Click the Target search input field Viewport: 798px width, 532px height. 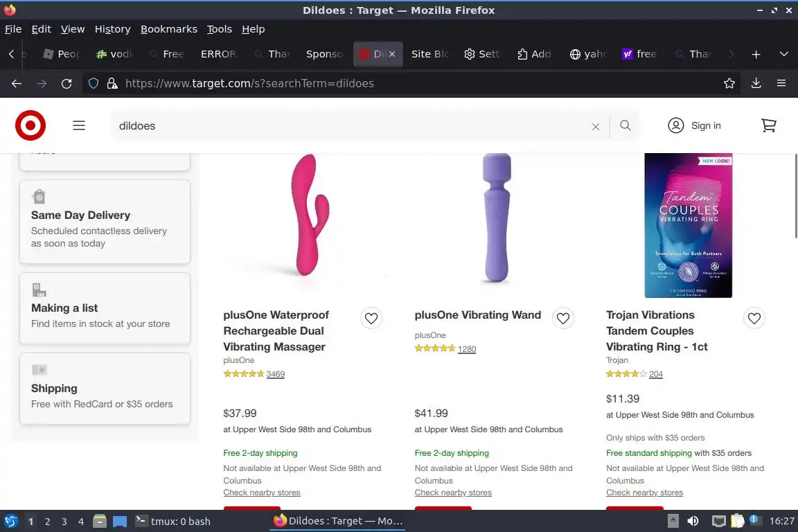coord(351,126)
